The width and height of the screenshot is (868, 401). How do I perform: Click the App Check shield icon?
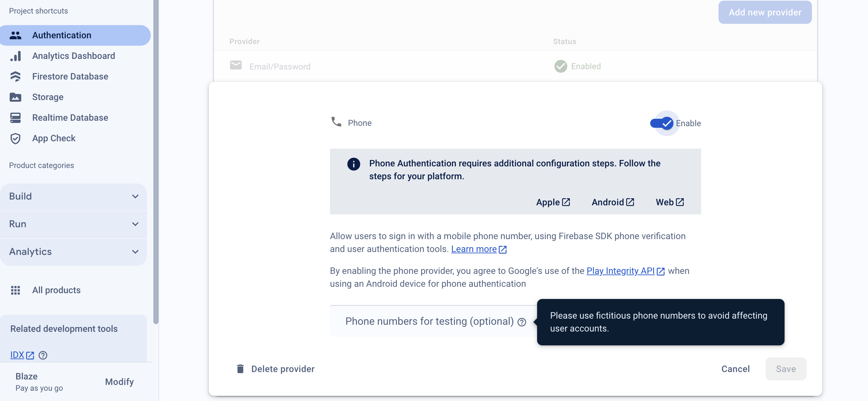point(15,138)
